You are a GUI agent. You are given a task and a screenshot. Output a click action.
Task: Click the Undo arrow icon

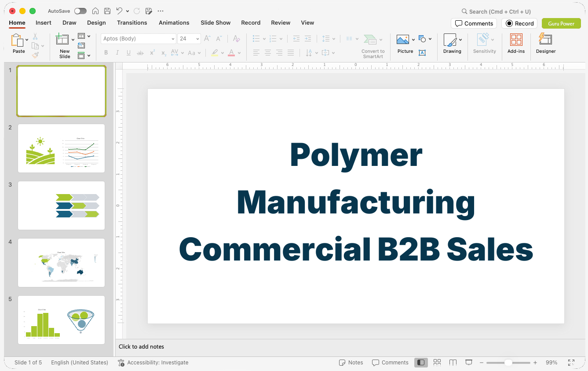pyautogui.click(x=119, y=11)
